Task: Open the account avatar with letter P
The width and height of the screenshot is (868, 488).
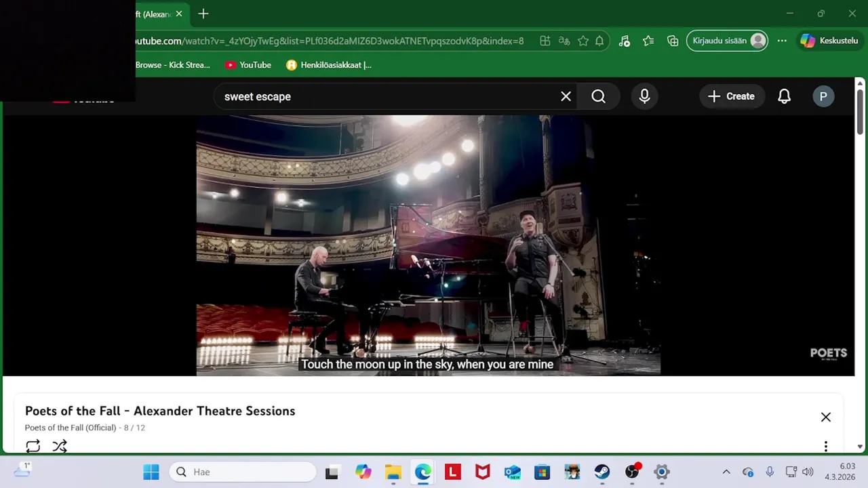Action: [823, 96]
